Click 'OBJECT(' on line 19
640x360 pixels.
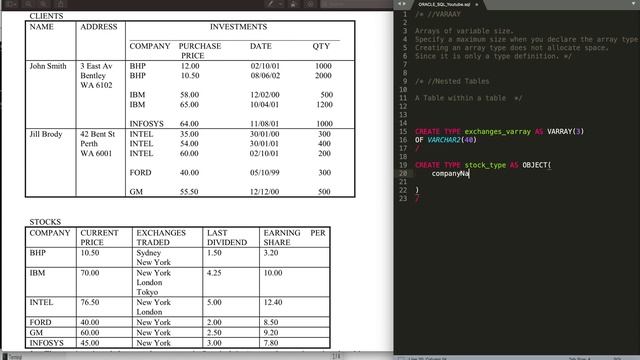click(537, 165)
